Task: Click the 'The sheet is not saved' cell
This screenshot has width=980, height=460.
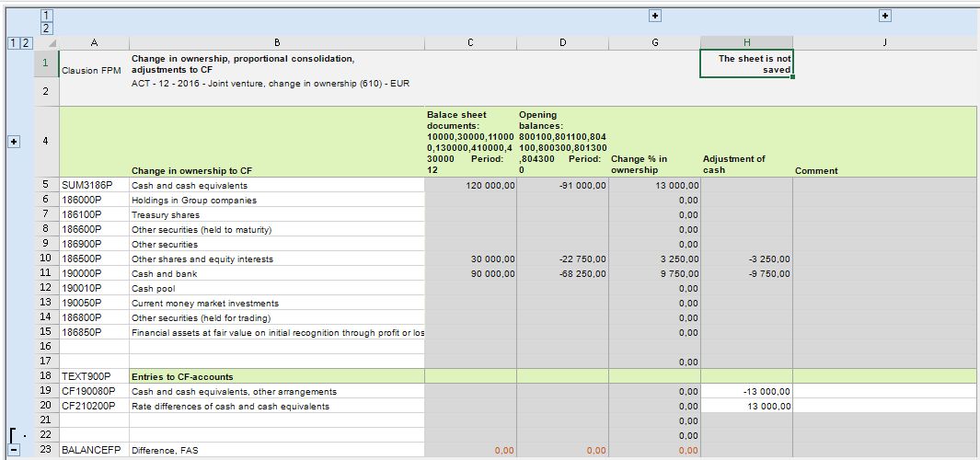Action: tap(747, 63)
